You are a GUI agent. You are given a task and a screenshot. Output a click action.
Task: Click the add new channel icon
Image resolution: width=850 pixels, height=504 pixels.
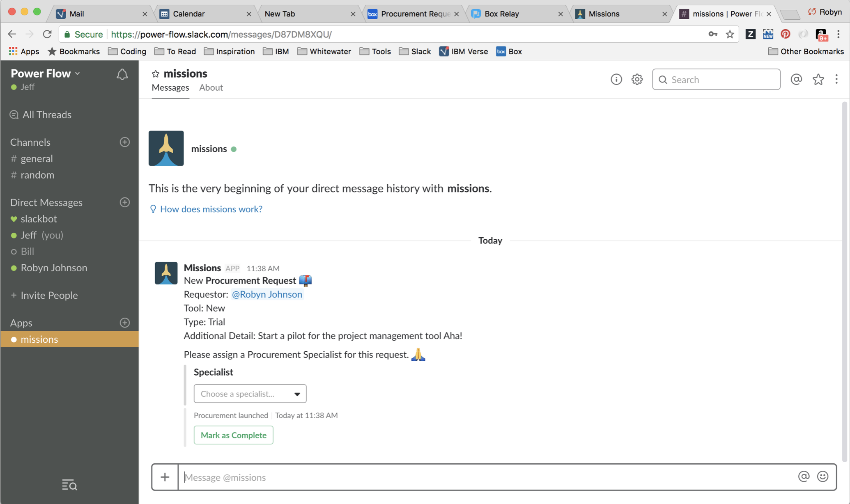[x=124, y=142]
